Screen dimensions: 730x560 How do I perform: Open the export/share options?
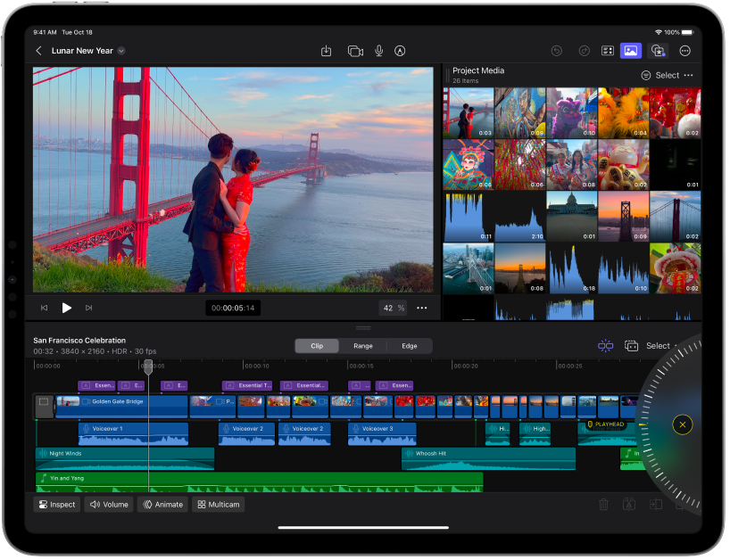click(326, 51)
